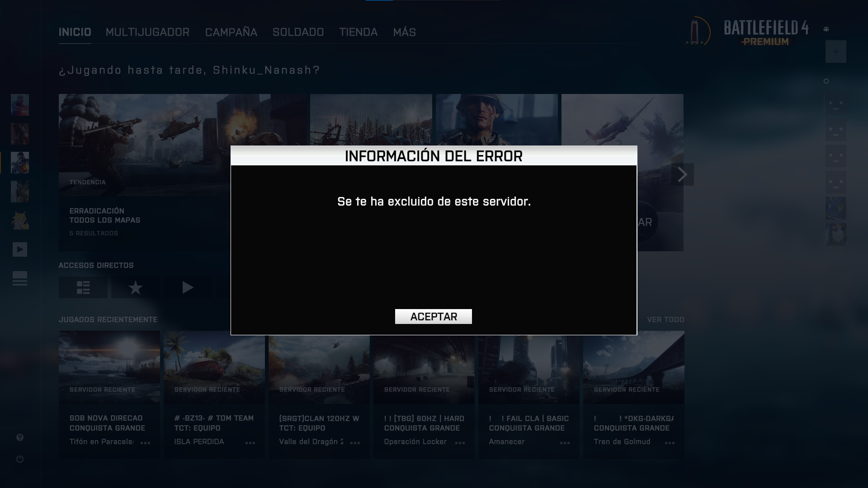
Task: Click the 'Operación Locker' map name
Action: [415, 441]
